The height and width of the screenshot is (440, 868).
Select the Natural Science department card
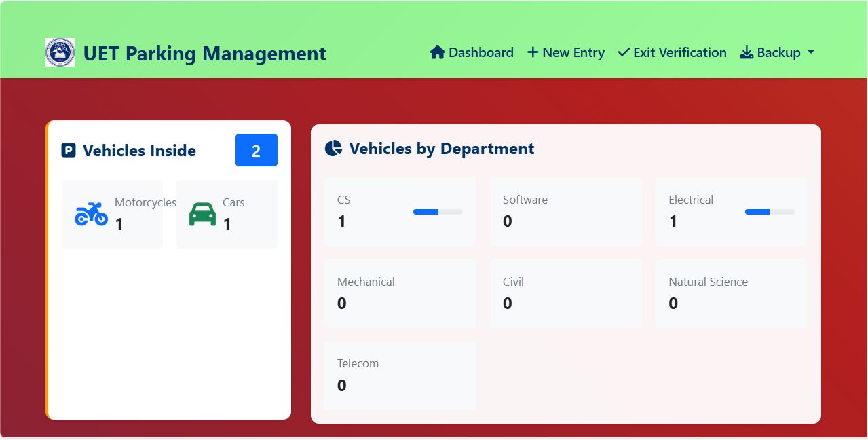click(x=730, y=293)
